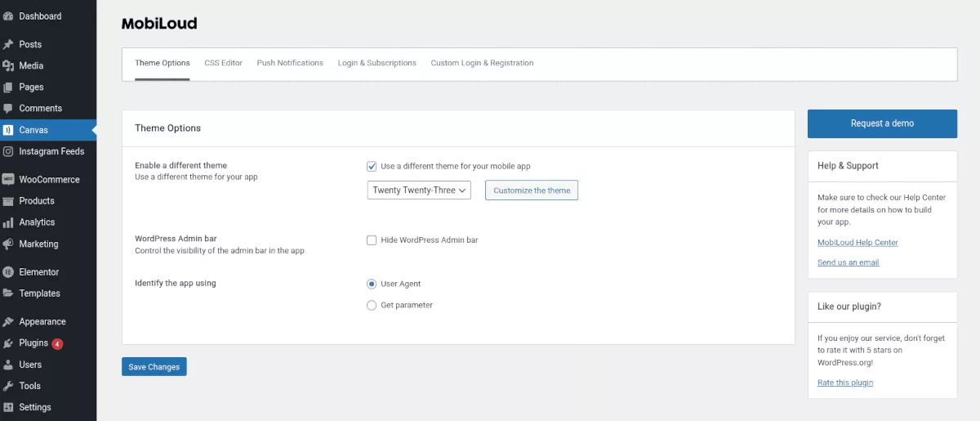Open the Login & Subscriptions tab
980x421 pixels.
(377, 63)
